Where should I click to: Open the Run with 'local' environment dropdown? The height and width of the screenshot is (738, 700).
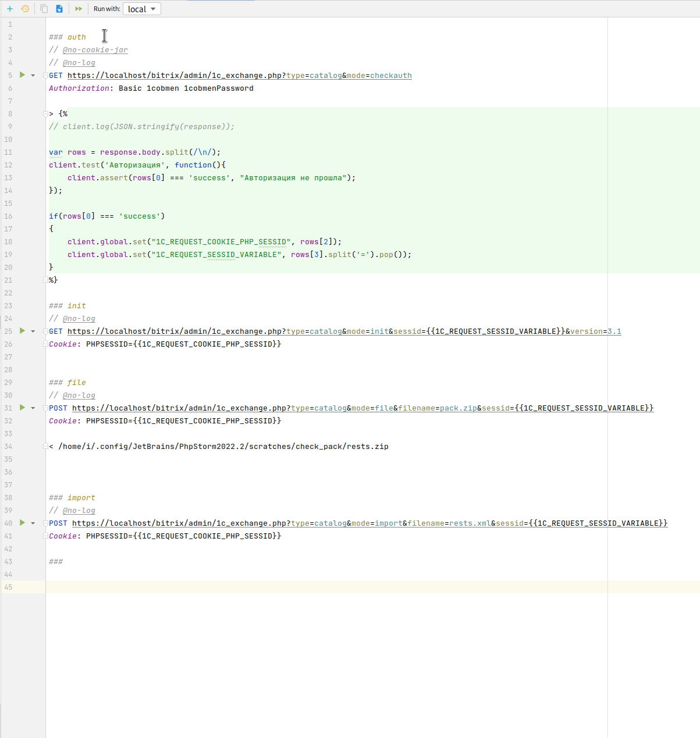[x=142, y=9]
